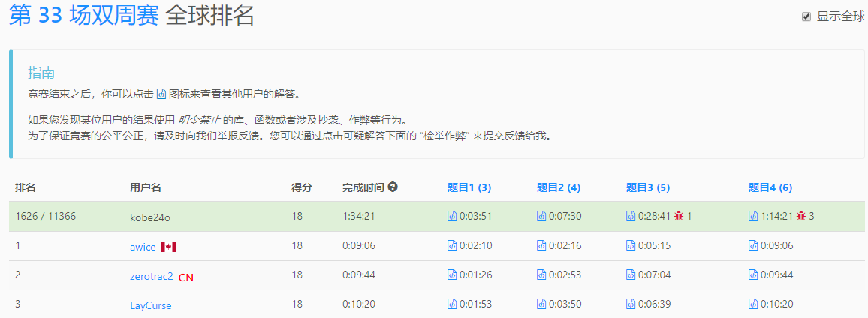Click the 用户名 column header
The height and width of the screenshot is (318, 868).
(146, 187)
